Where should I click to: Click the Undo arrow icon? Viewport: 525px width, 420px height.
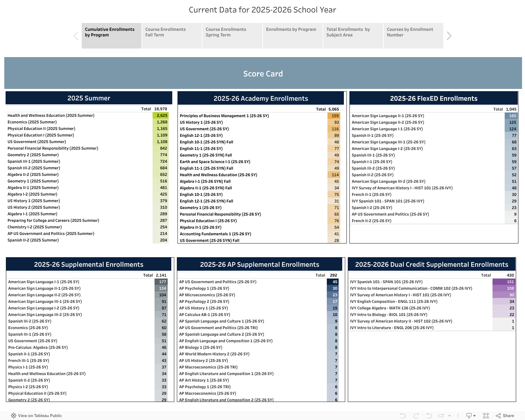403,416
